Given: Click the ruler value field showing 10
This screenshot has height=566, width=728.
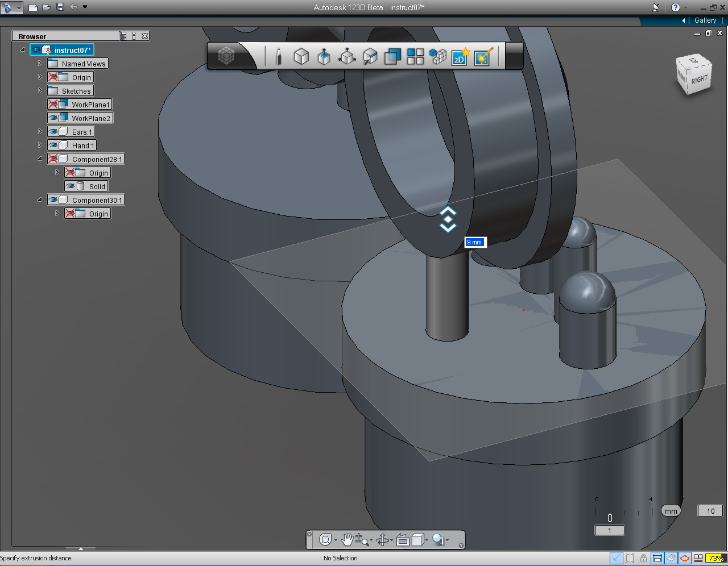Looking at the screenshot, I should tap(710, 511).
